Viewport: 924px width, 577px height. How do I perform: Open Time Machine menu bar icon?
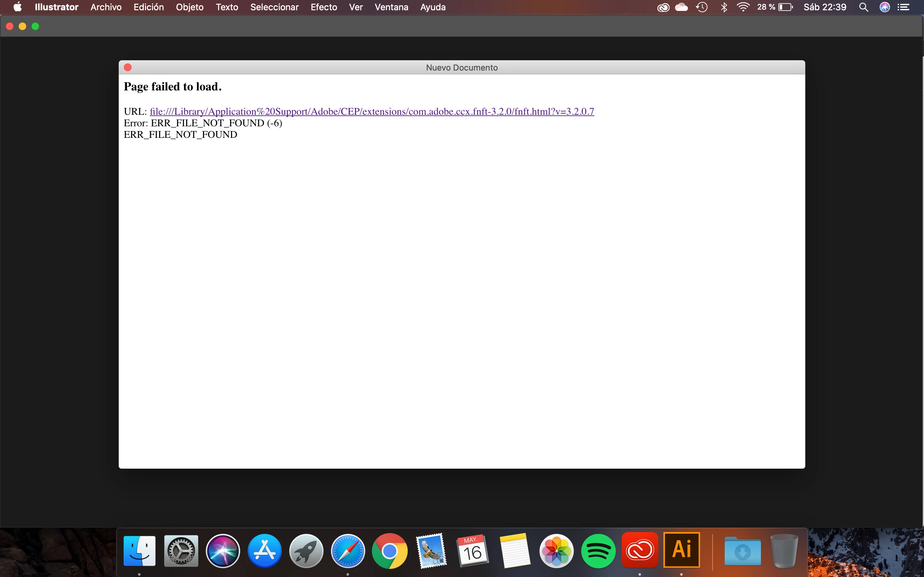click(702, 7)
